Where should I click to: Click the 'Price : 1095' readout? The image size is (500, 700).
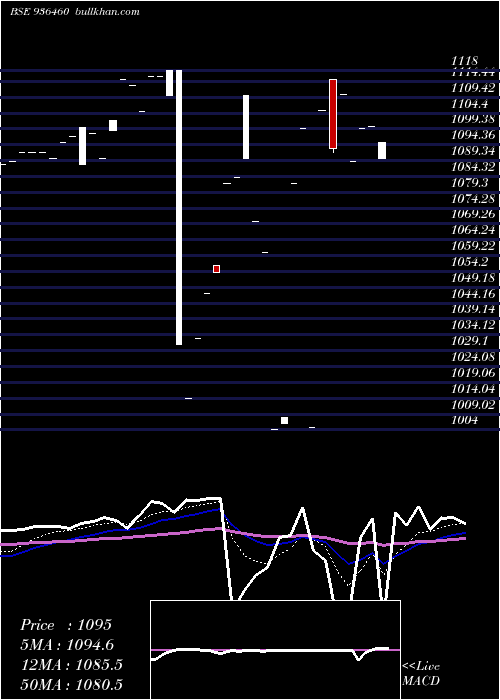(x=66, y=625)
